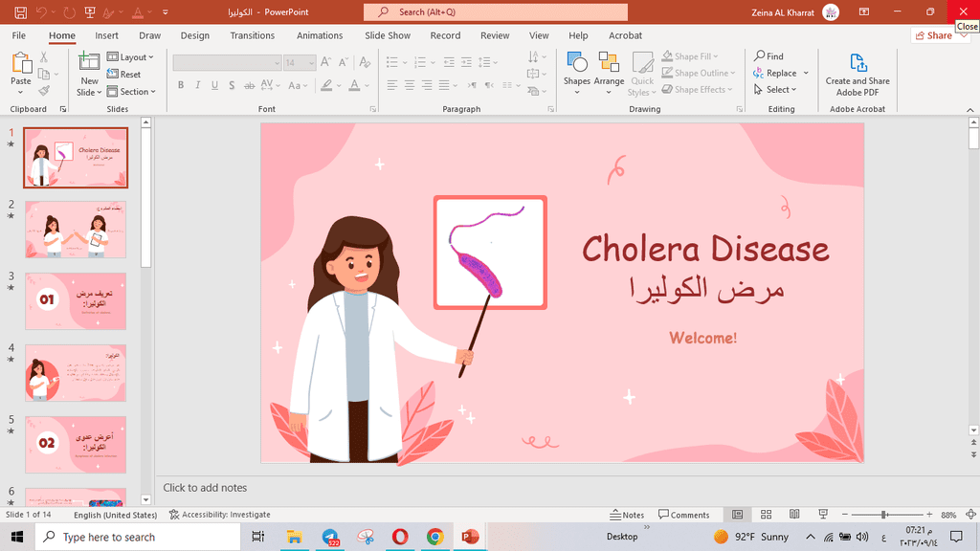Image resolution: width=980 pixels, height=551 pixels.
Task: Click the Justify alignment icon
Action: (x=444, y=85)
